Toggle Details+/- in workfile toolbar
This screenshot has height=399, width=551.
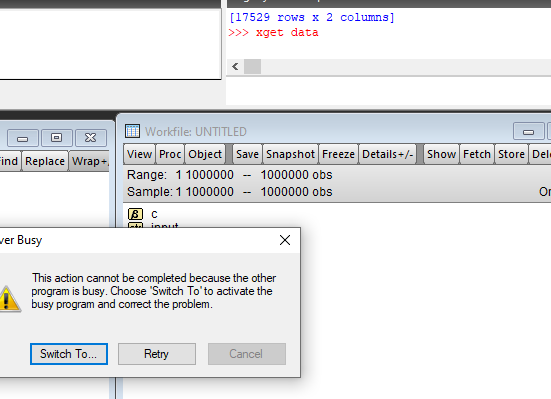[x=387, y=154]
